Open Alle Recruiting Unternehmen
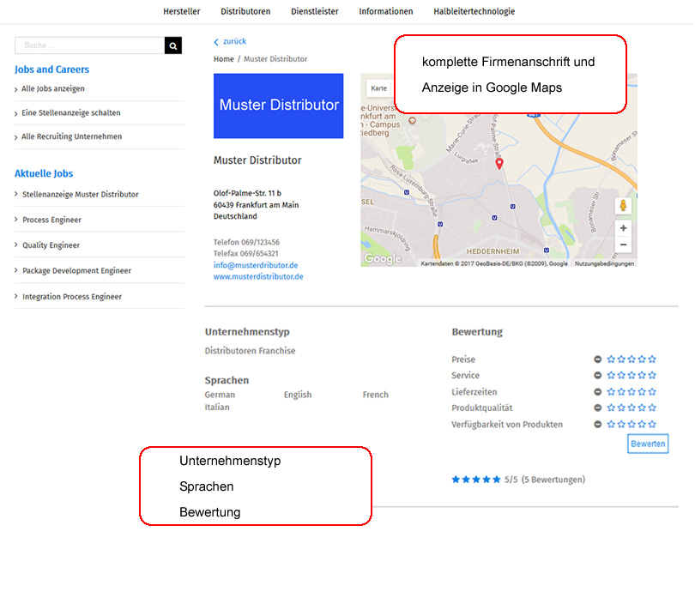 click(72, 136)
